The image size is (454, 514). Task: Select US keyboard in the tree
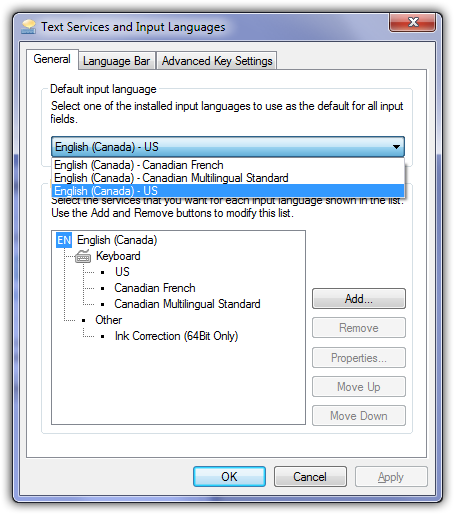(x=122, y=272)
